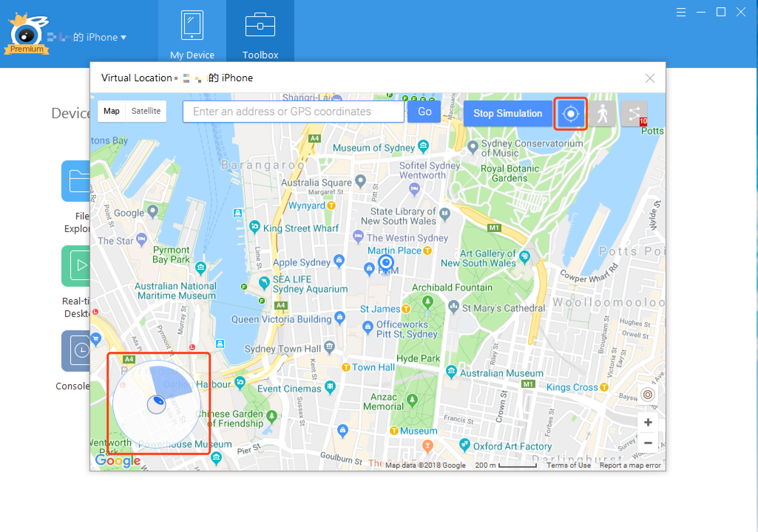The image size is (758, 532).
Task: Click the joystick/gamepad control icon
Action: [158, 400]
